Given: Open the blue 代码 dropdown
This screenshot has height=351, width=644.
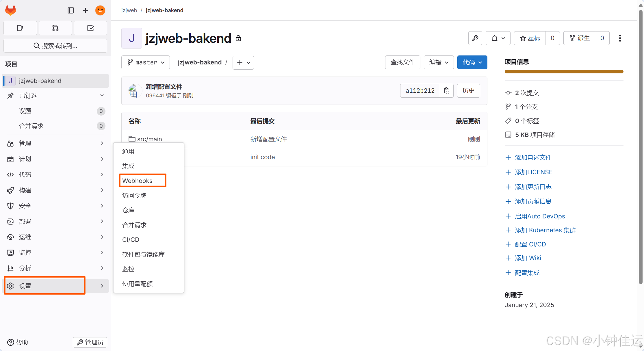Looking at the screenshot, I should click(x=472, y=62).
